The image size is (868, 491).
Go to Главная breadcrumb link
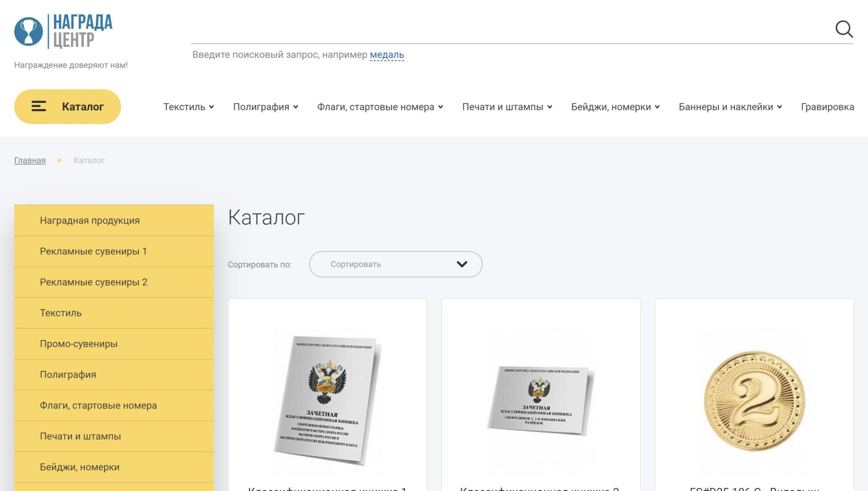click(30, 160)
